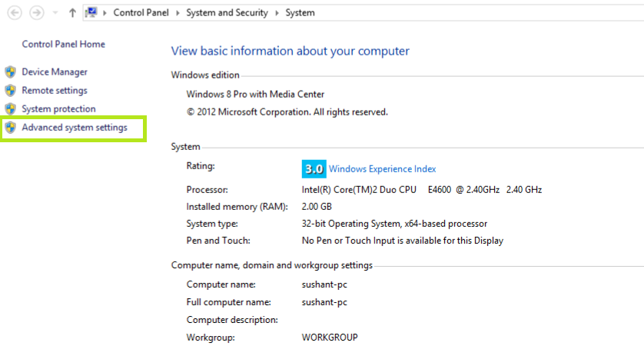
Task: Click the Computer name, domain and workgroup settings header
Action: point(272,265)
